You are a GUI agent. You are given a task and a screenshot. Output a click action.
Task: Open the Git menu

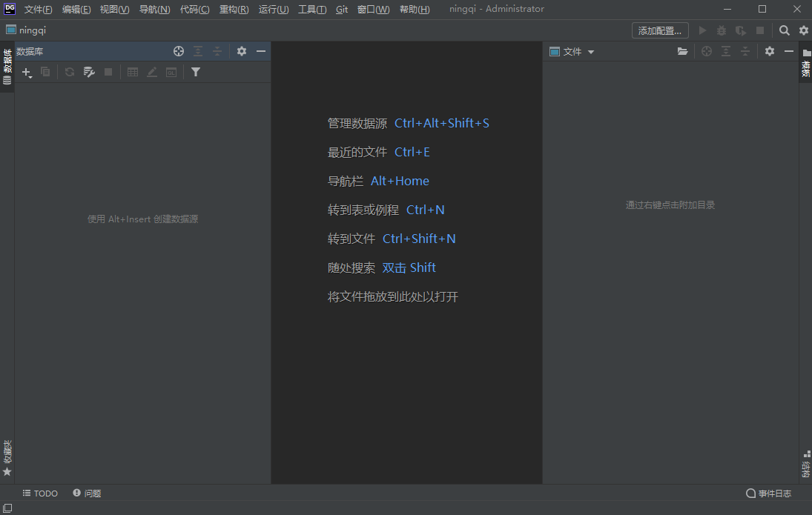342,10
